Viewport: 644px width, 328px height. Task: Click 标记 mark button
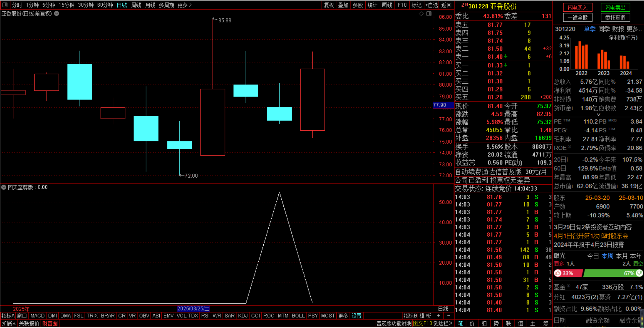click(x=417, y=5)
